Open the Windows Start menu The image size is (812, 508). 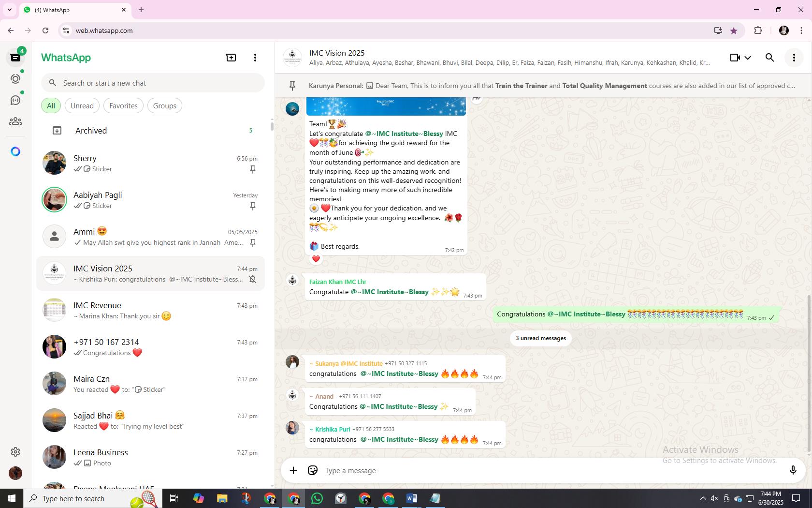(x=12, y=498)
